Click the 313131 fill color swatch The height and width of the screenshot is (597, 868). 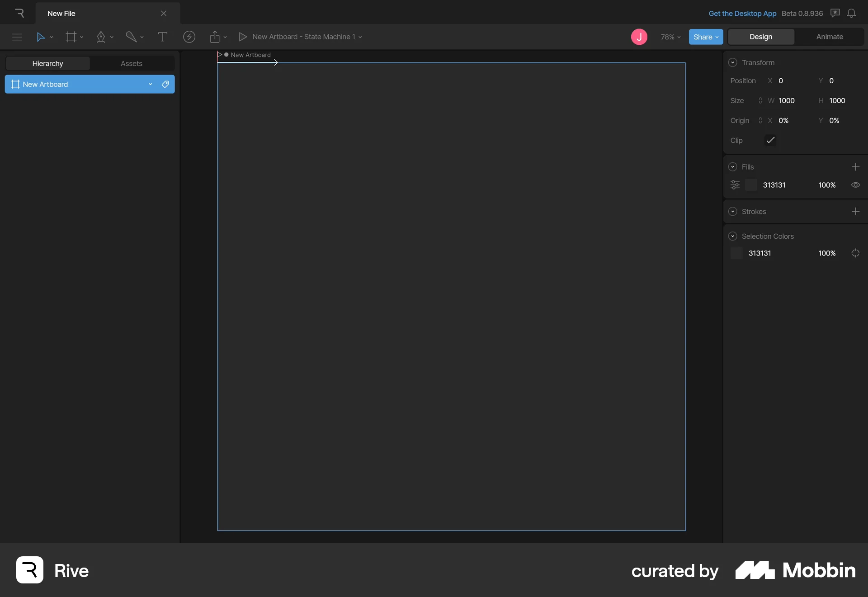tap(751, 185)
